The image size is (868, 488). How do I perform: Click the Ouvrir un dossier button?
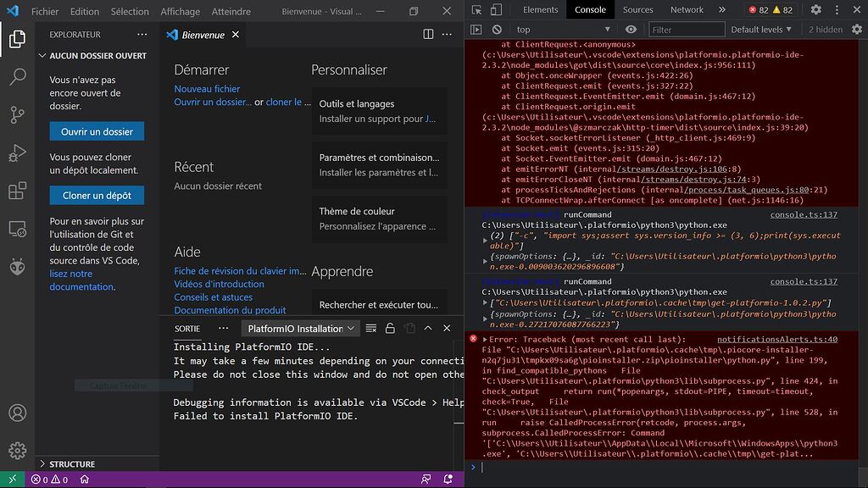(x=97, y=131)
